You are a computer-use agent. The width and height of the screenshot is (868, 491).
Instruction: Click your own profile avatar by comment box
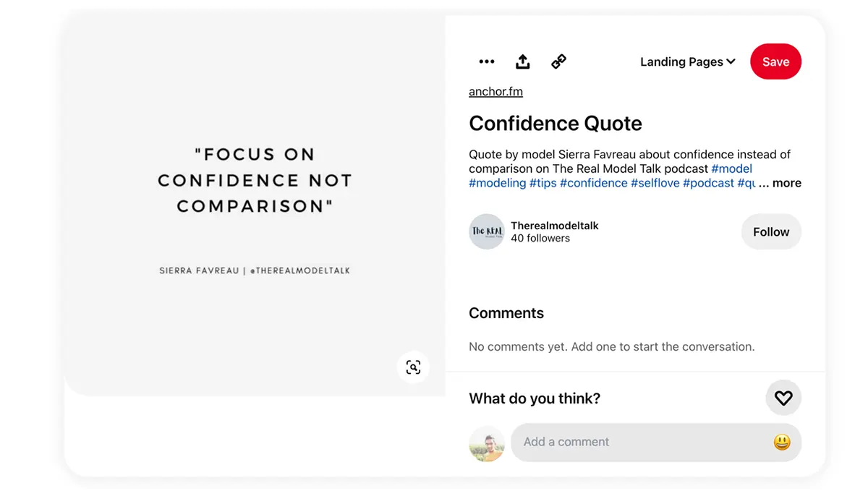tap(487, 443)
